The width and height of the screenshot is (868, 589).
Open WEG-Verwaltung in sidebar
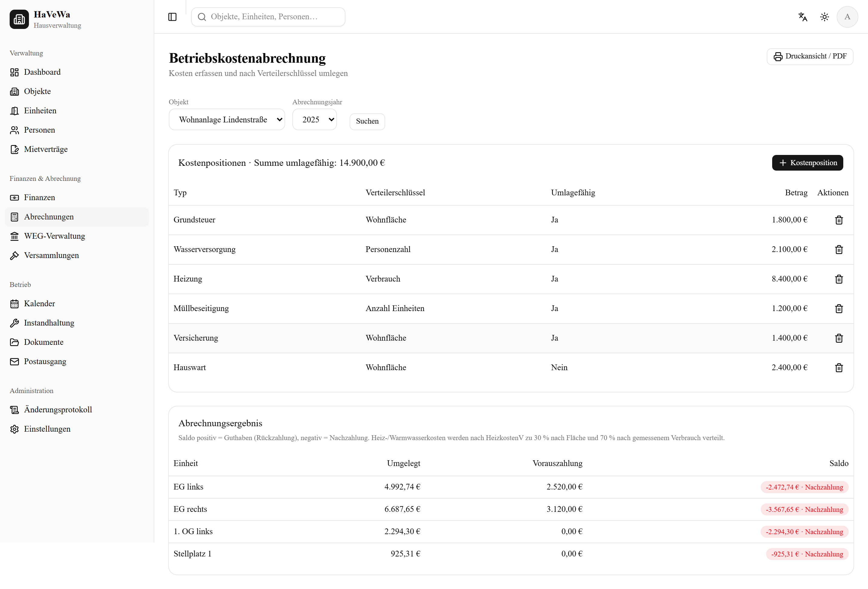tap(77, 236)
